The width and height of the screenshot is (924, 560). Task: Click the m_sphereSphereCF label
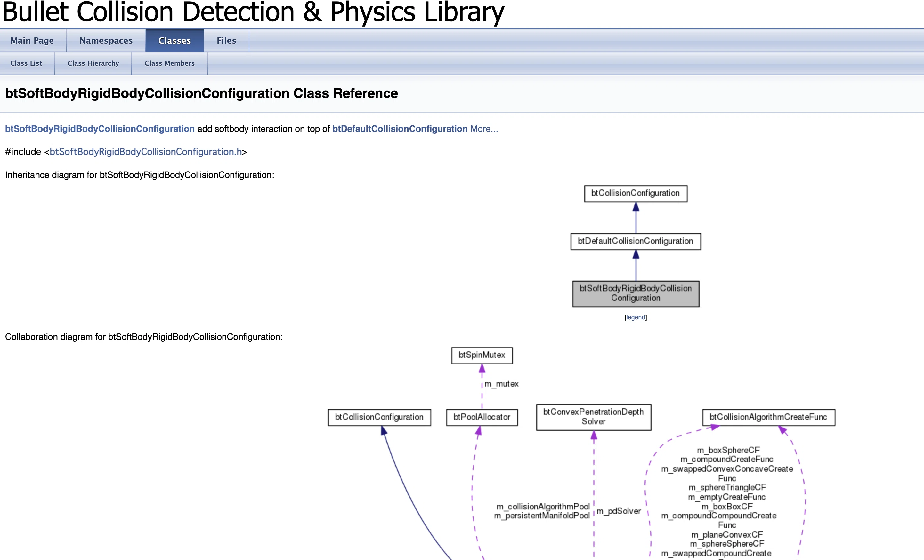[727, 544]
